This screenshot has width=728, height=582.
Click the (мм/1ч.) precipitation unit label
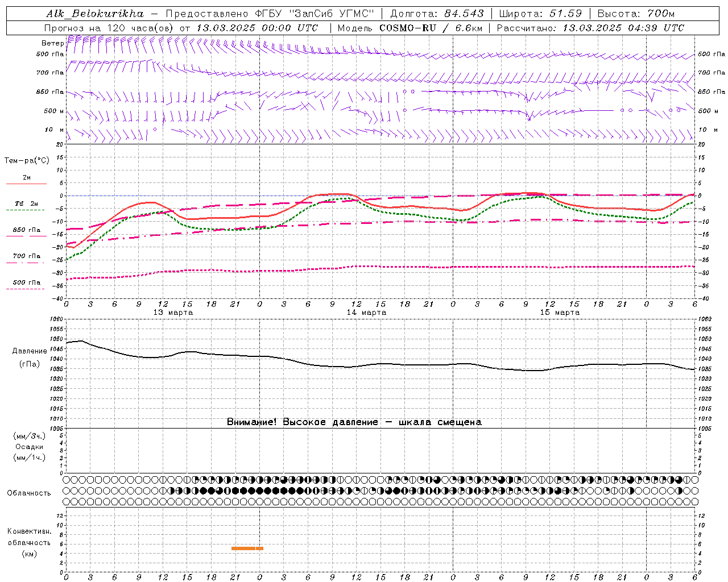pyautogui.click(x=30, y=458)
